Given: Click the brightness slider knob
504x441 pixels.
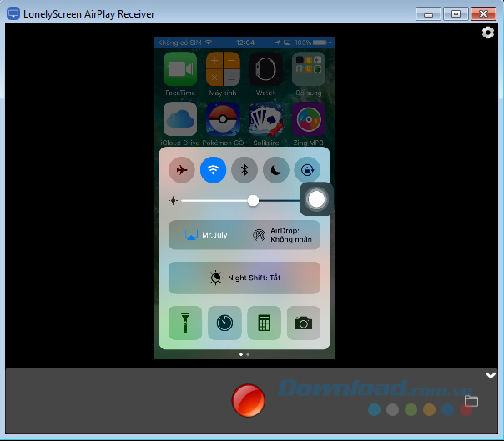Looking at the screenshot, I should tap(253, 200).
